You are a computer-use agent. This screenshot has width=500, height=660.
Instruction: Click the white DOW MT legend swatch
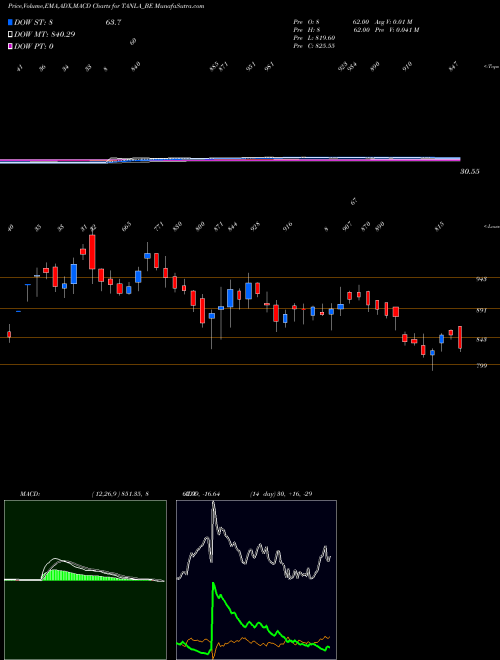pyautogui.click(x=10, y=35)
